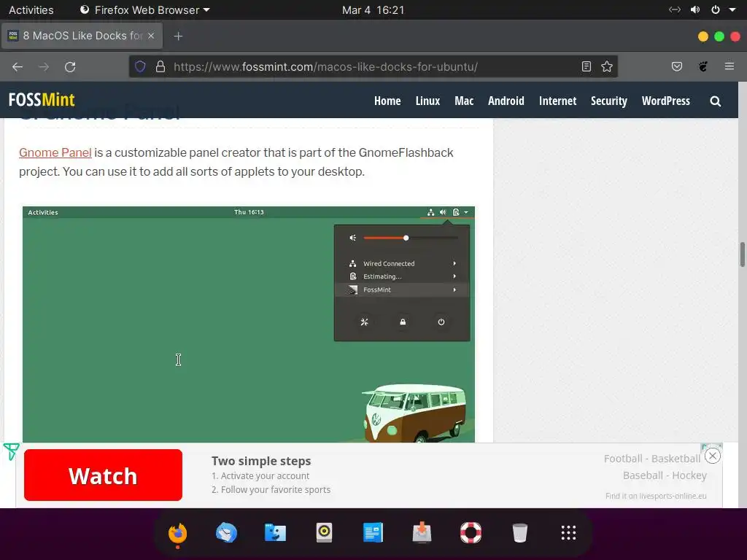Open Thunderbird mail from the dock
Screen dimensions: 747x560
pyautogui.click(x=226, y=533)
